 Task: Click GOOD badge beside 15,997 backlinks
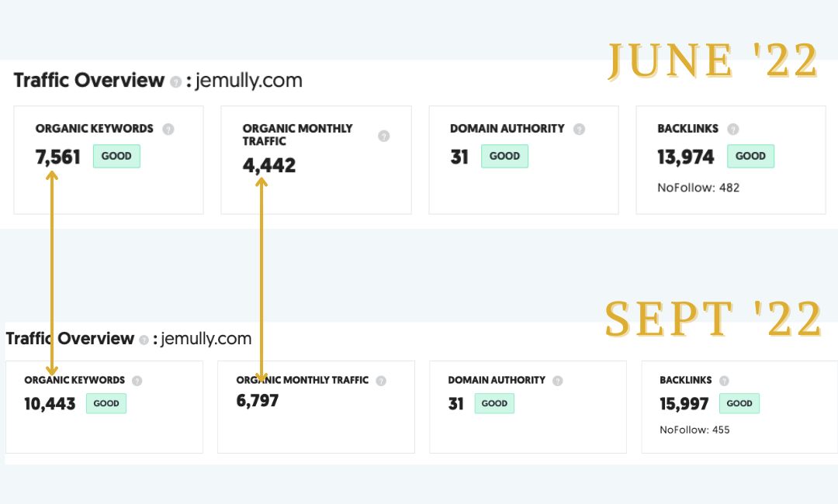click(x=739, y=403)
